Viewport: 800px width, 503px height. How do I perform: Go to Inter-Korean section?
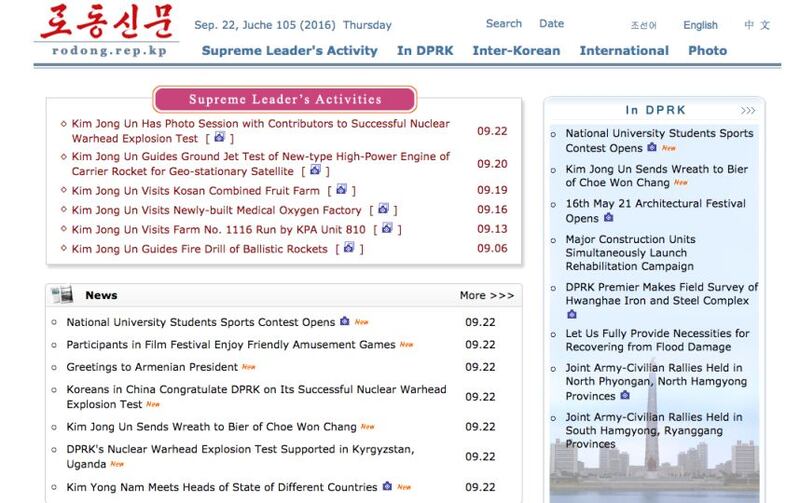click(x=516, y=51)
